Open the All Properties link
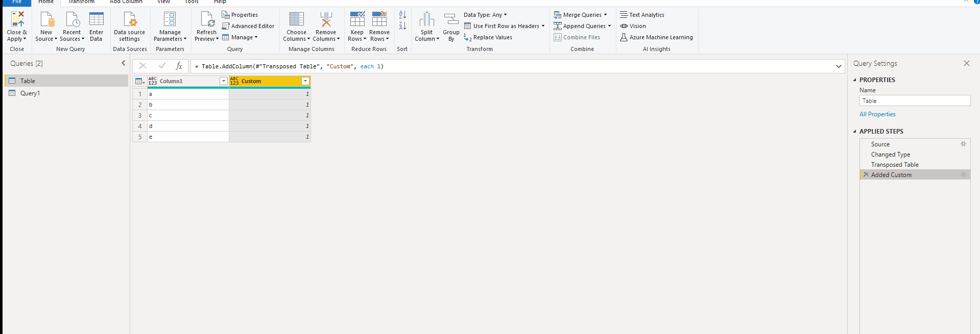The width and height of the screenshot is (980, 334). (877, 114)
